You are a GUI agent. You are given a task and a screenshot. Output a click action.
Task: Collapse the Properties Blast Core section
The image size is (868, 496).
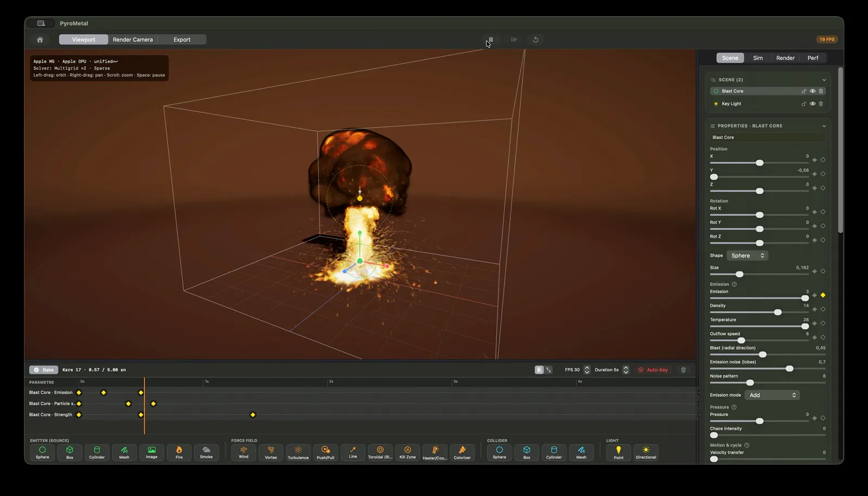click(824, 126)
